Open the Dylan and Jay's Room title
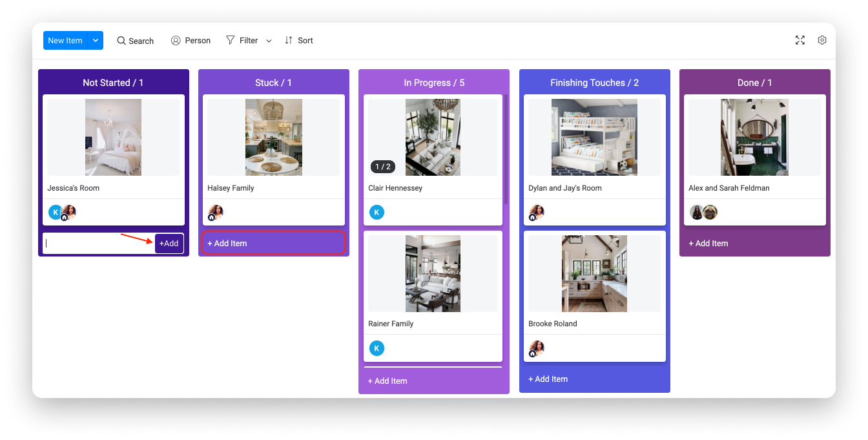 [565, 188]
